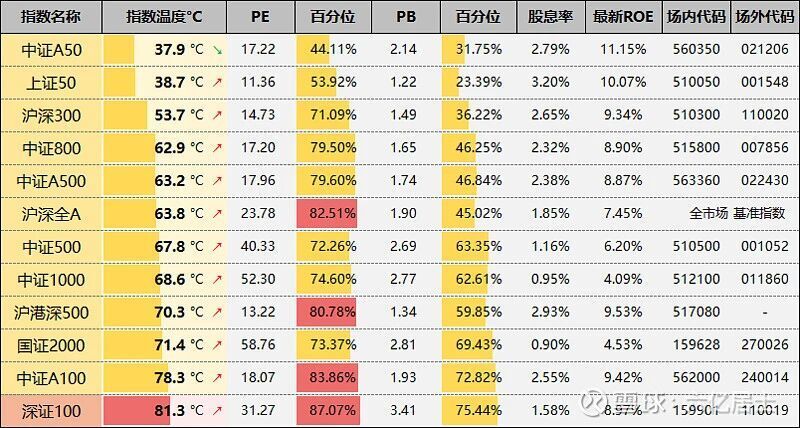Click fund code 512100 for 中证1000
Image resolution: width=800 pixels, height=428 pixels.
696,279
